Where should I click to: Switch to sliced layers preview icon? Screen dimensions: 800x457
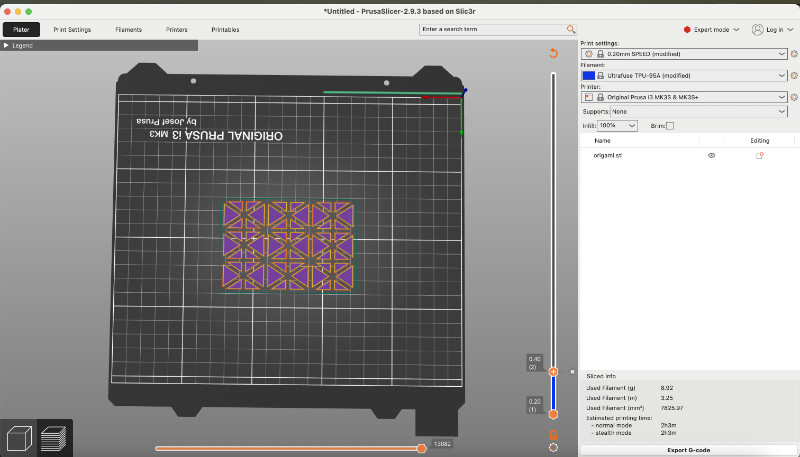pos(54,438)
